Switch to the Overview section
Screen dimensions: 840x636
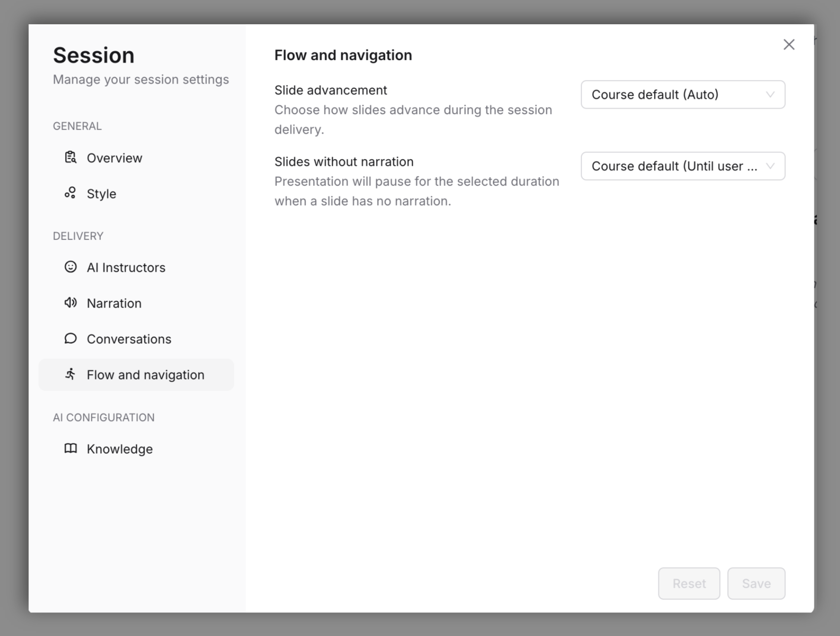click(114, 158)
